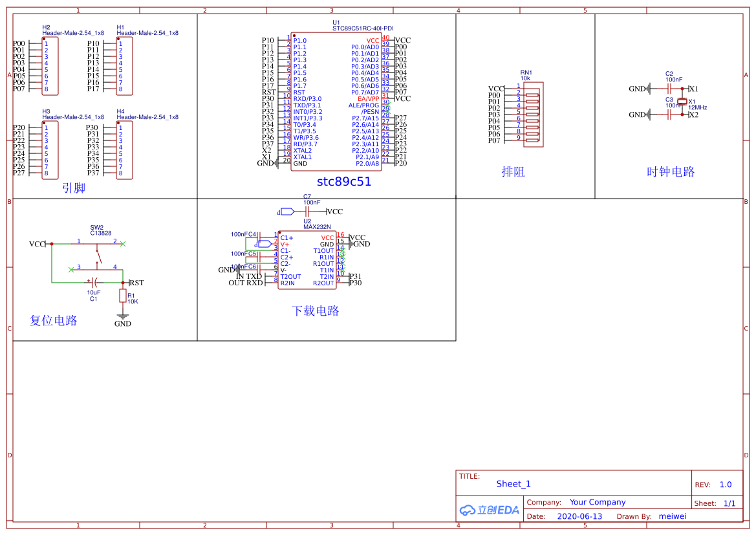Click the 'RXD/P3.0' pin on U1
The image size is (756, 535).
point(307,99)
